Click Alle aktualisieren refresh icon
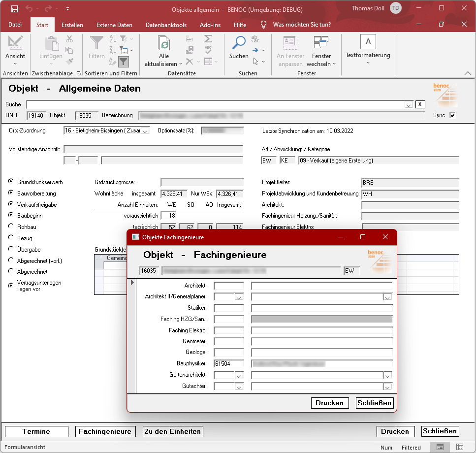This screenshot has height=453, width=476. (x=164, y=44)
